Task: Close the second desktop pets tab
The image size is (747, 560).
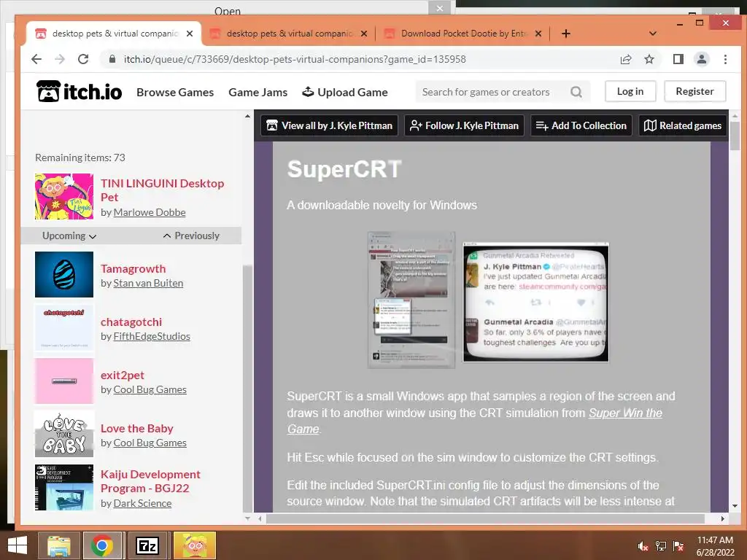Action: click(x=364, y=34)
